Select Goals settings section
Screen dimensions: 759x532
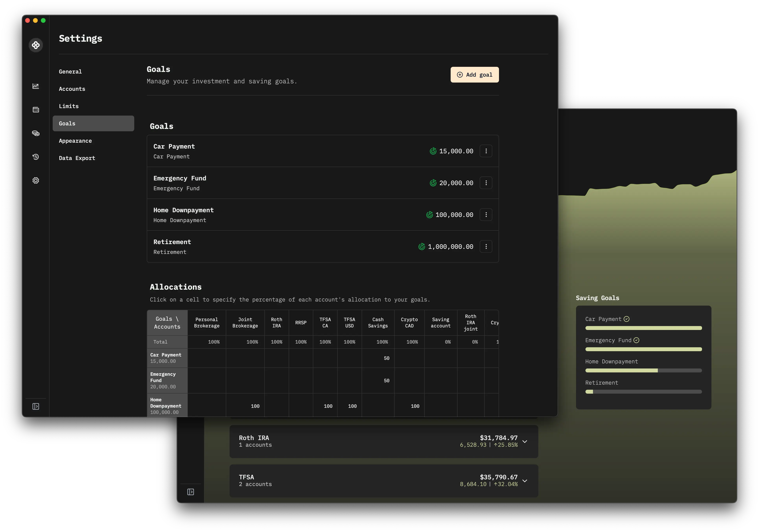pyautogui.click(x=93, y=124)
